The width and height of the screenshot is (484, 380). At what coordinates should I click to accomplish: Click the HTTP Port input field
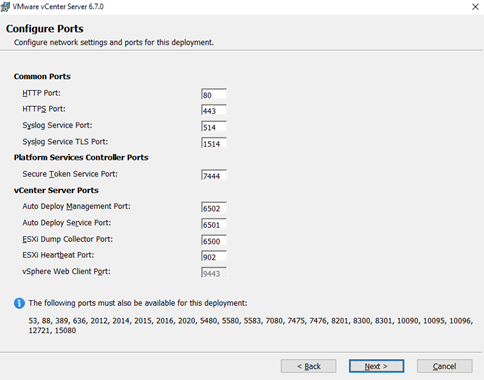[214, 94]
